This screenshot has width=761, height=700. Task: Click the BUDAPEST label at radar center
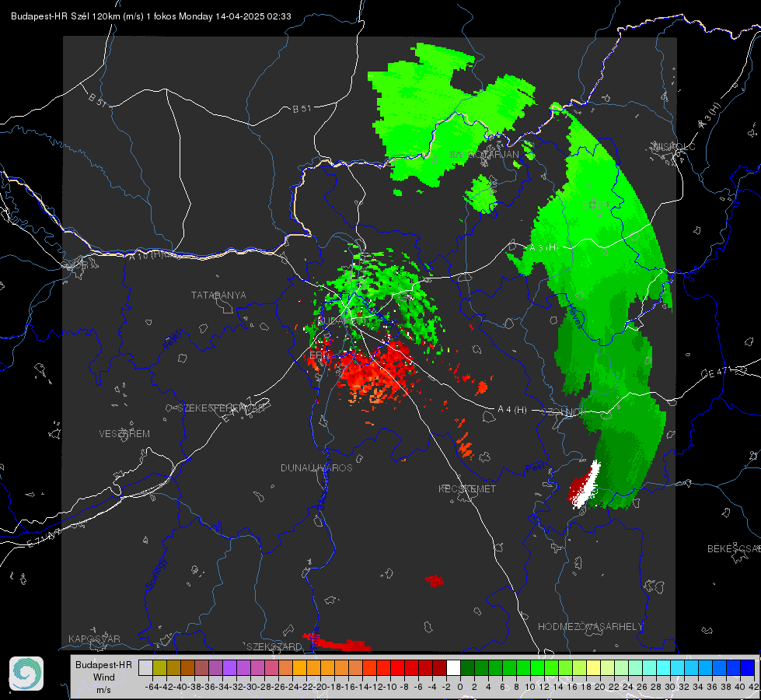pyautogui.click(x=342, y=321)
